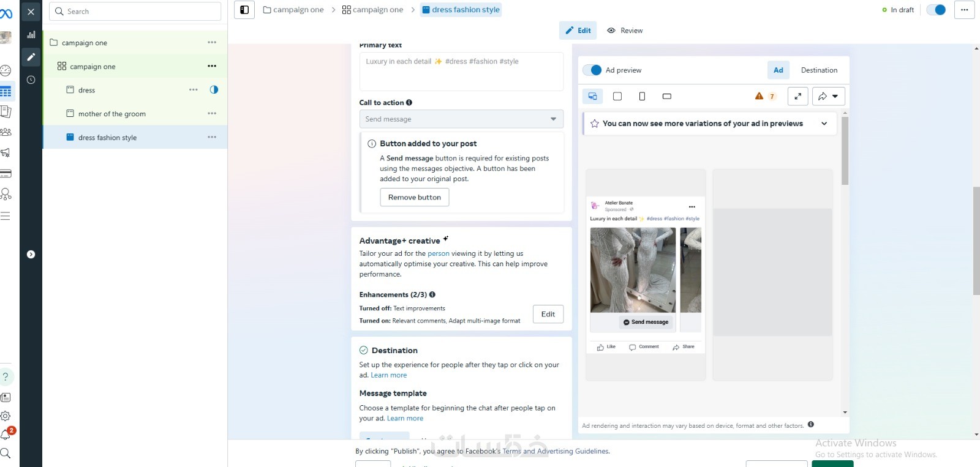Close the editor with the X icon
Image resolution: width=980 pixels, height=467 pixels.
click(31, 12)
